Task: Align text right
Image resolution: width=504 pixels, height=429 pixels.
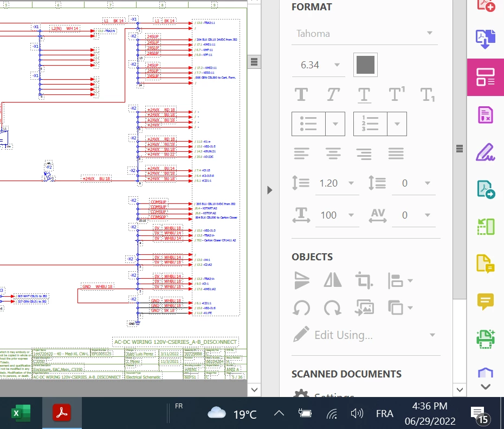Action: pyautogui.click(x=364, y=153)
